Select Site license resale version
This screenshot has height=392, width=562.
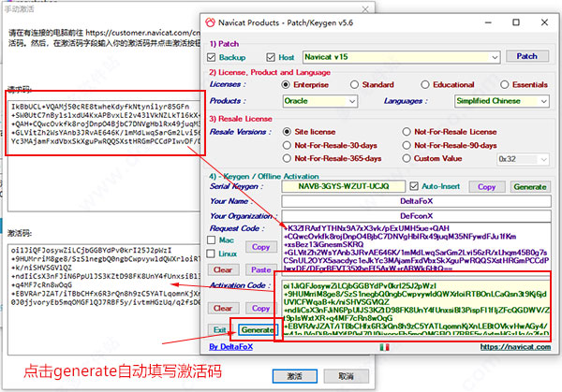pos(287,132)
